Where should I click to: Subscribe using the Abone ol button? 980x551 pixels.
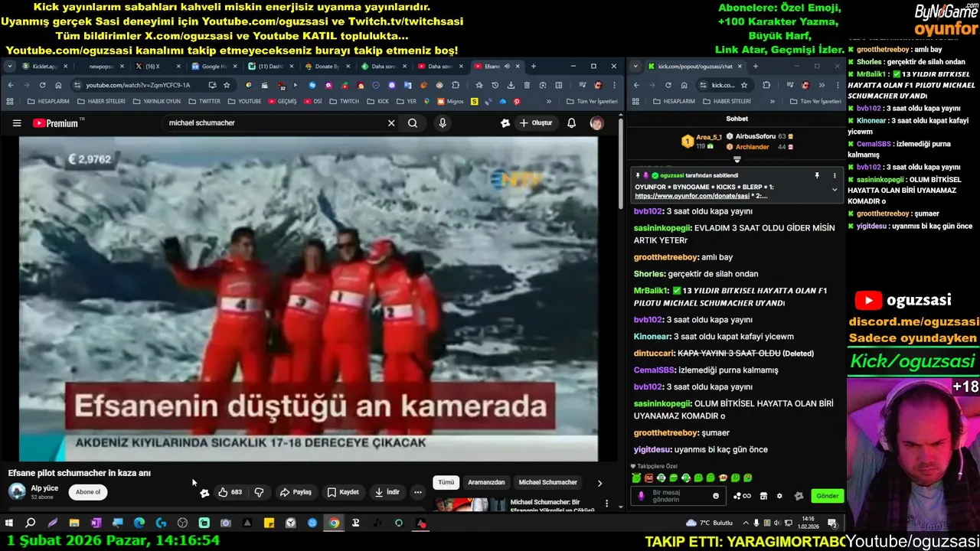[88, 492]
